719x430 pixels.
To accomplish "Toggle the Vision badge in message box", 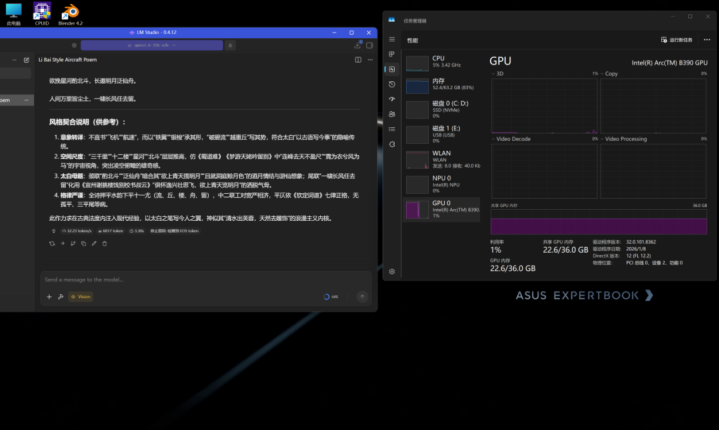I will pyautogui.click(x=81, y=297).
